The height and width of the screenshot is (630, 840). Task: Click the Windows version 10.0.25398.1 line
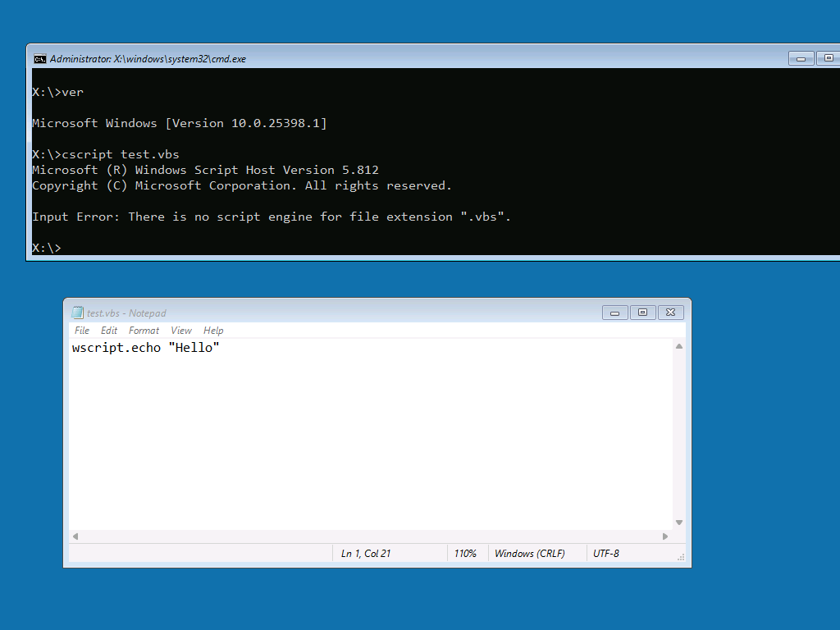point(180,123)
